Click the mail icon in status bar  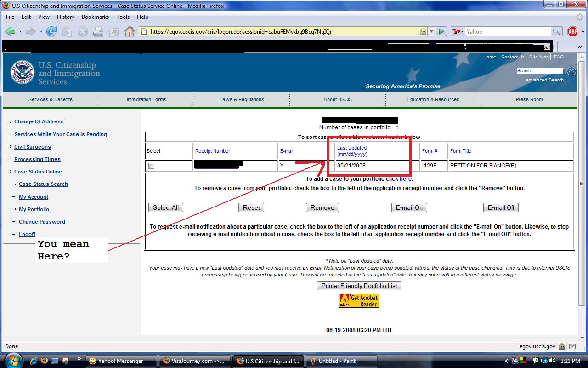click(572, 346)
